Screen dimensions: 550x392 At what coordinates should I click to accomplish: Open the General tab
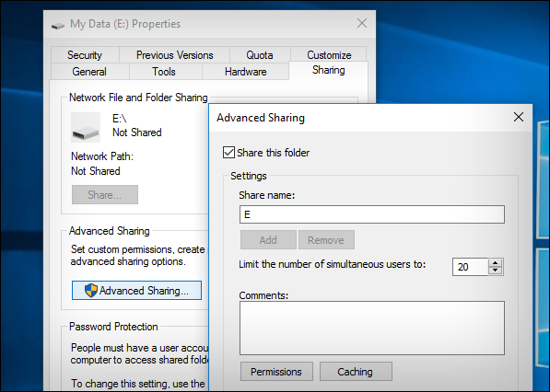coord(89,72)
